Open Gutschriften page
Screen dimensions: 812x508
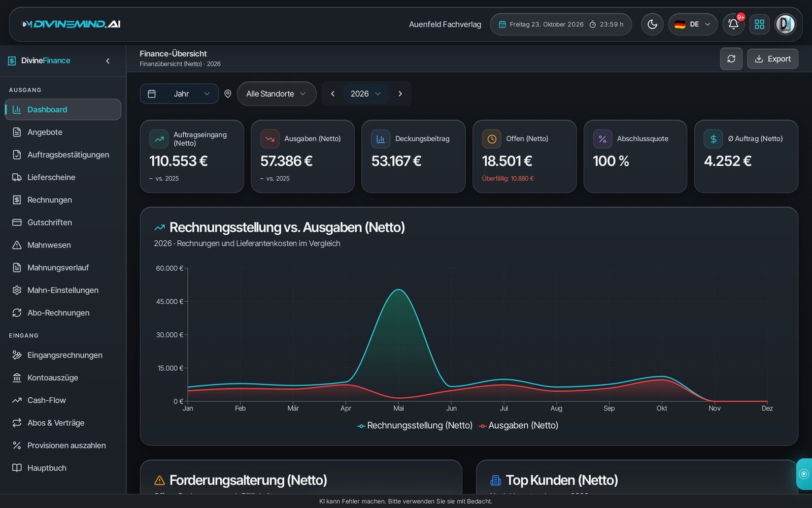63,223
